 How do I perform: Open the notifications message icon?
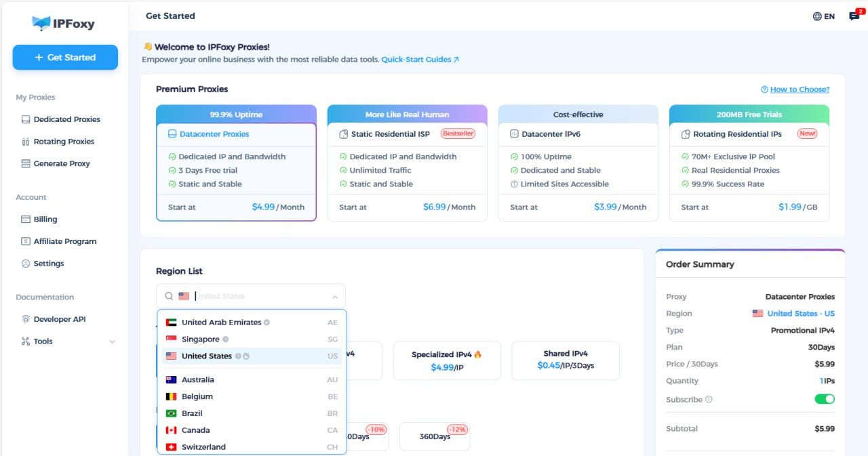[x=854, y=16]
